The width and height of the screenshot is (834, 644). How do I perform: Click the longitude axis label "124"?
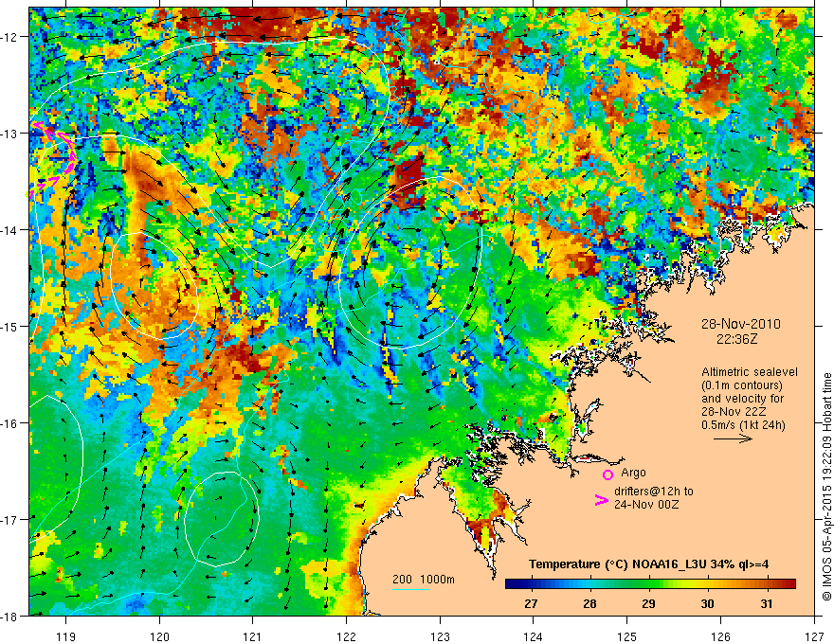pos(534,636)
